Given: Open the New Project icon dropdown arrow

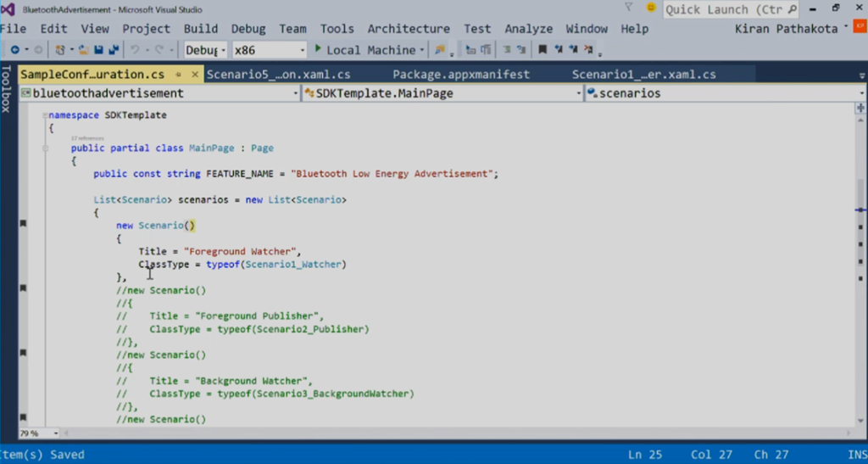Looking at the screenshot, I should pos(71,50).
